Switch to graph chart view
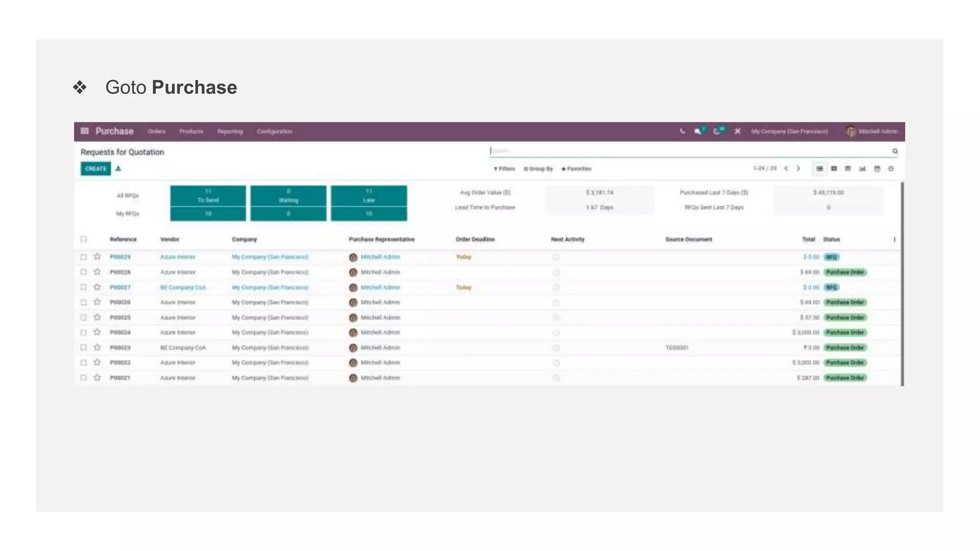This screenshot has height=551, width=980. coord(862,169)
